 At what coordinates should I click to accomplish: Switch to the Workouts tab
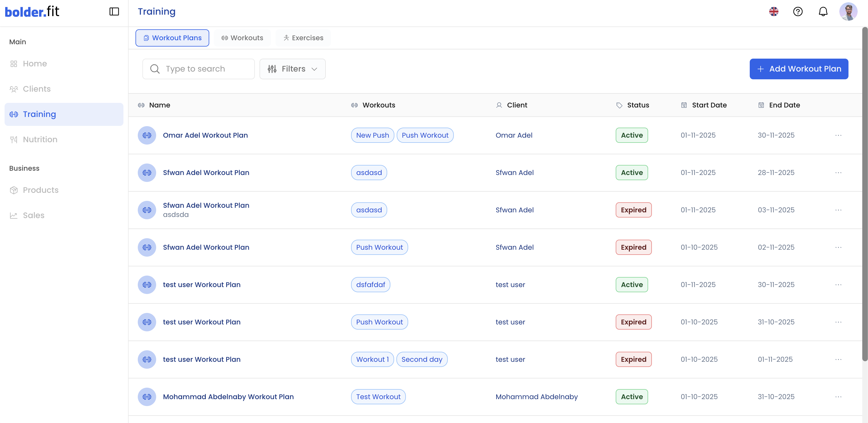pos(242,38)
